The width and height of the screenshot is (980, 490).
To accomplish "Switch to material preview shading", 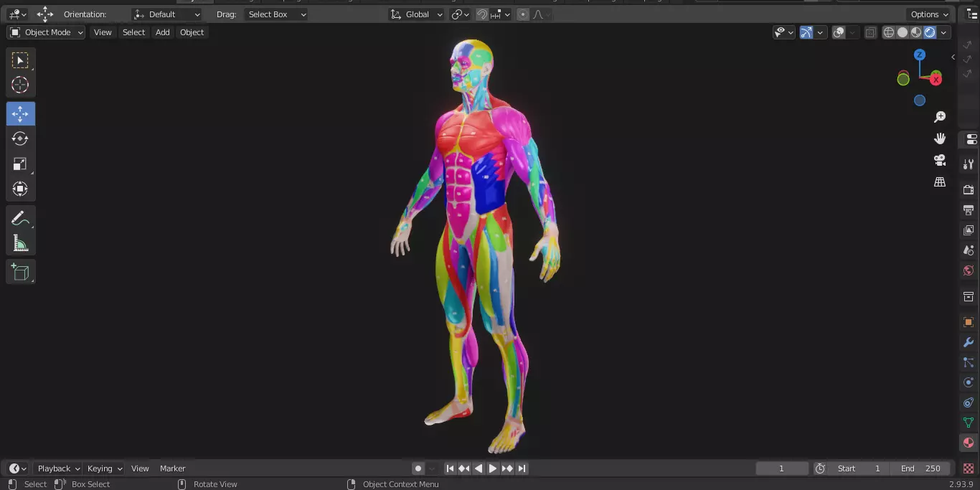I will [x=916, y=32].
